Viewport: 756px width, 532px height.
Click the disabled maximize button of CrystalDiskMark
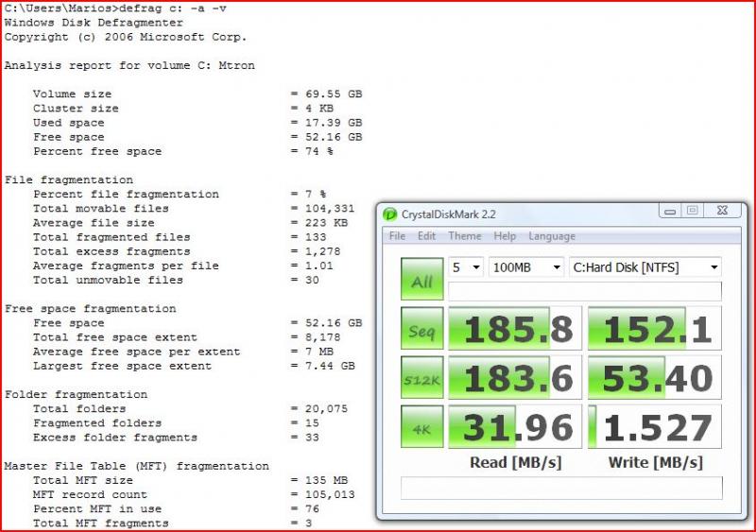pos(693,211)
